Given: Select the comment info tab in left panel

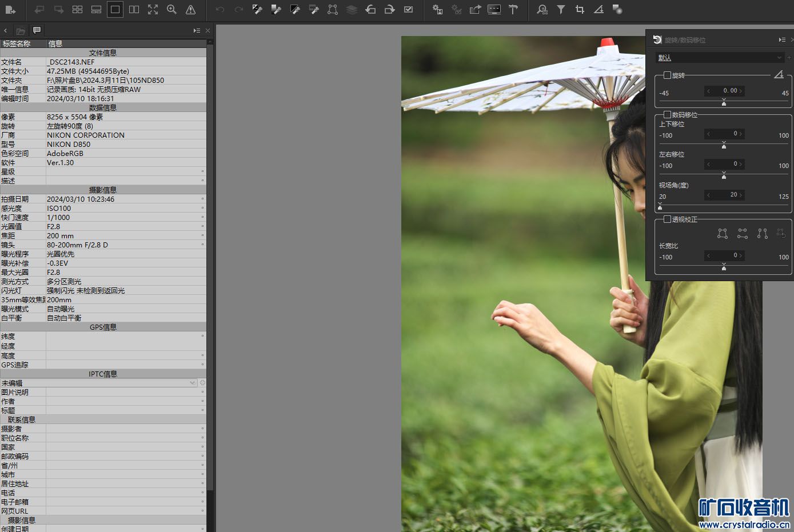Looking at the screenshot, I should tap(37, 30).
